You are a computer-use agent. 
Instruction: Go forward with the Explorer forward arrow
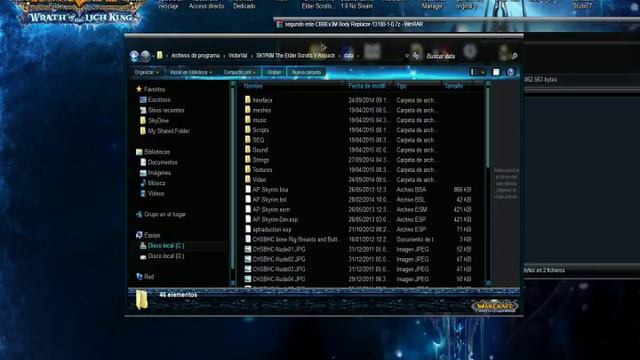[145, 56]
